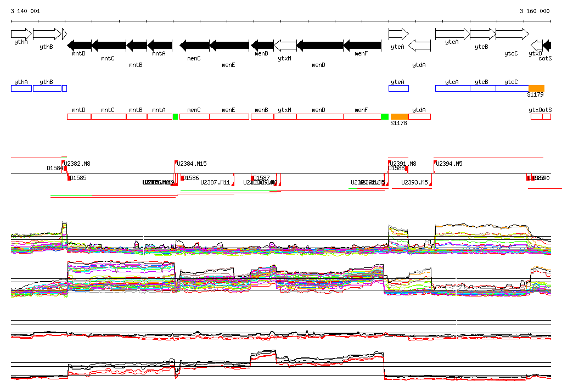The image size is (562, 392).
Task: Click the blue ythA box
Action: pyautogui.click(x=21, y=88)
